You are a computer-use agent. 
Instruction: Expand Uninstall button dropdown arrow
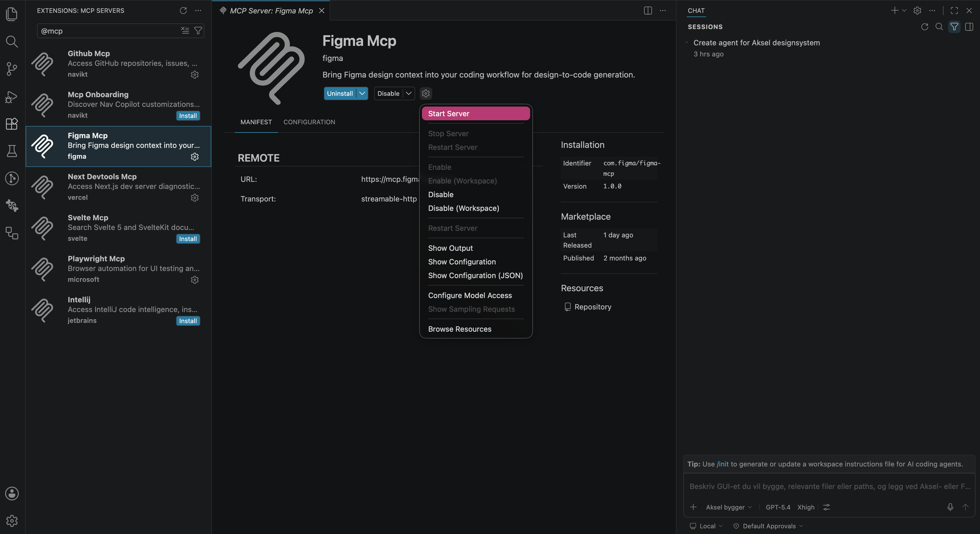tap(362, 93)
